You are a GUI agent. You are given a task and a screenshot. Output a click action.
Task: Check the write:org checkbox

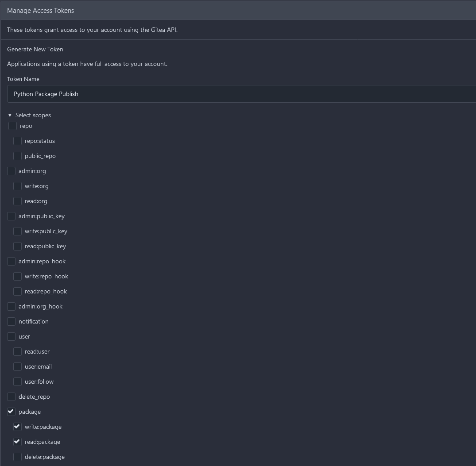17,186
